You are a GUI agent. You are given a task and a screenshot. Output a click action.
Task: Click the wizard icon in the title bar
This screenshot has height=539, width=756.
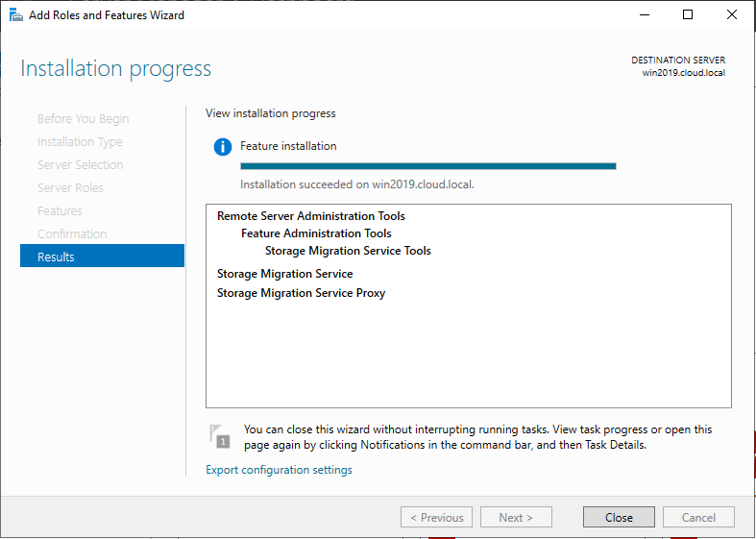(x=16, y=14)
